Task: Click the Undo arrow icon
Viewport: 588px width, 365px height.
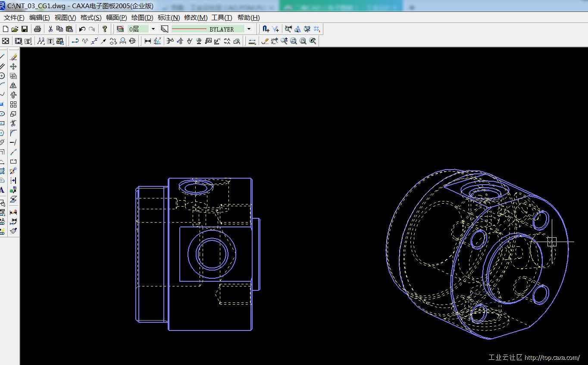Action: pyautogui.click(x=82, y=29)
